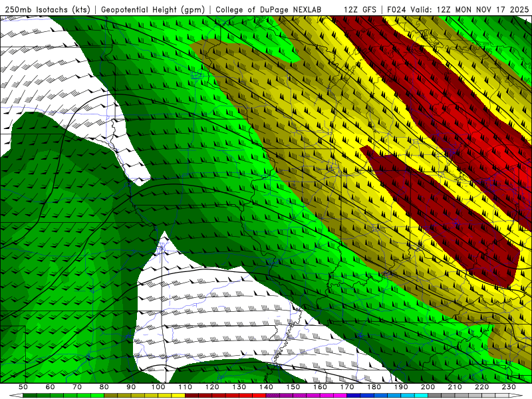Click the 180 label on the color scale

pyautogui.click(x=374, y=387)
